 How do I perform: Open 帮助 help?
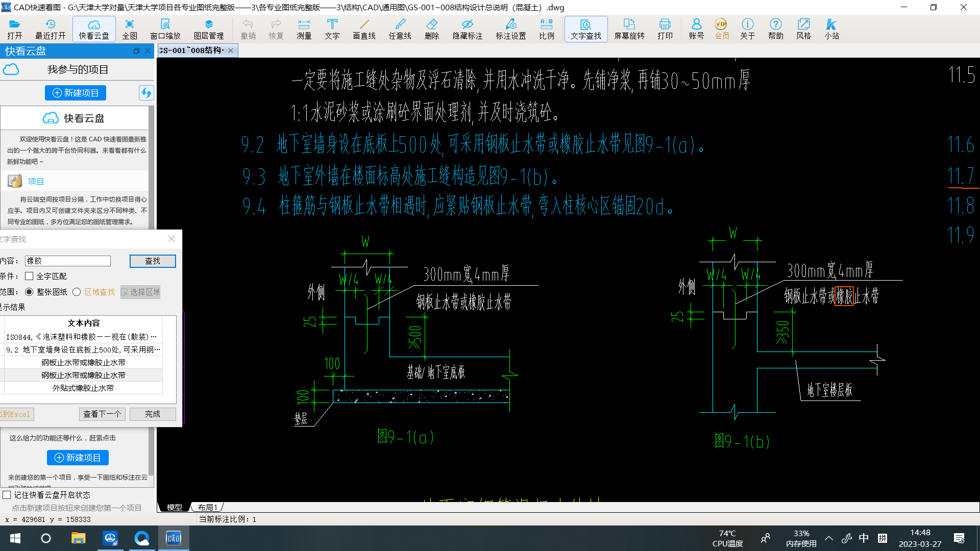(776, 29)
